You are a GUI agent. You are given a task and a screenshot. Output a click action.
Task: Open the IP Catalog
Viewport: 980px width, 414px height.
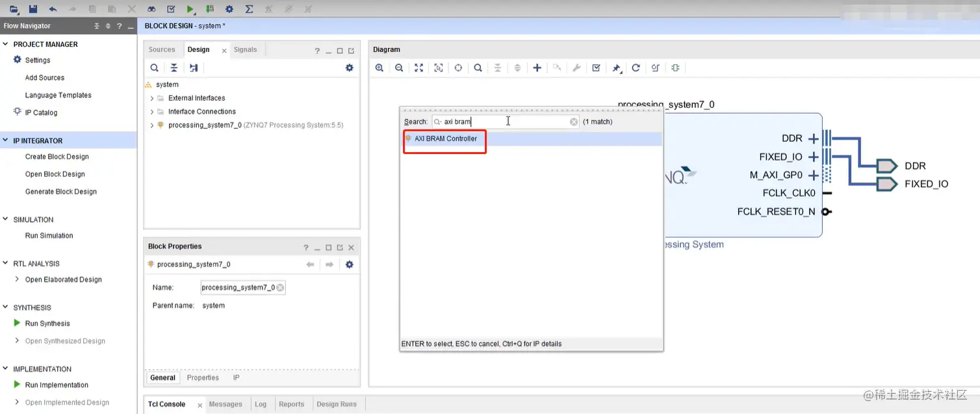[41, 112]
